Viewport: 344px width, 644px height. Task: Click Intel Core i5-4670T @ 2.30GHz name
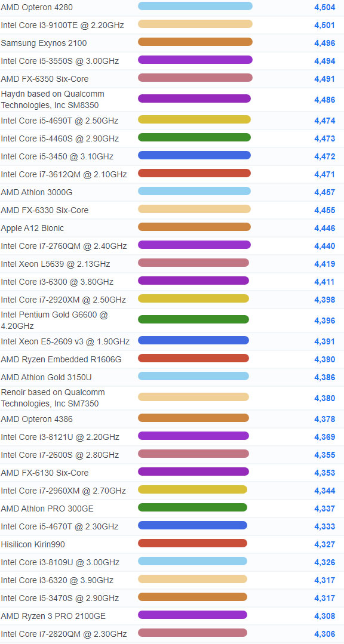60,526
